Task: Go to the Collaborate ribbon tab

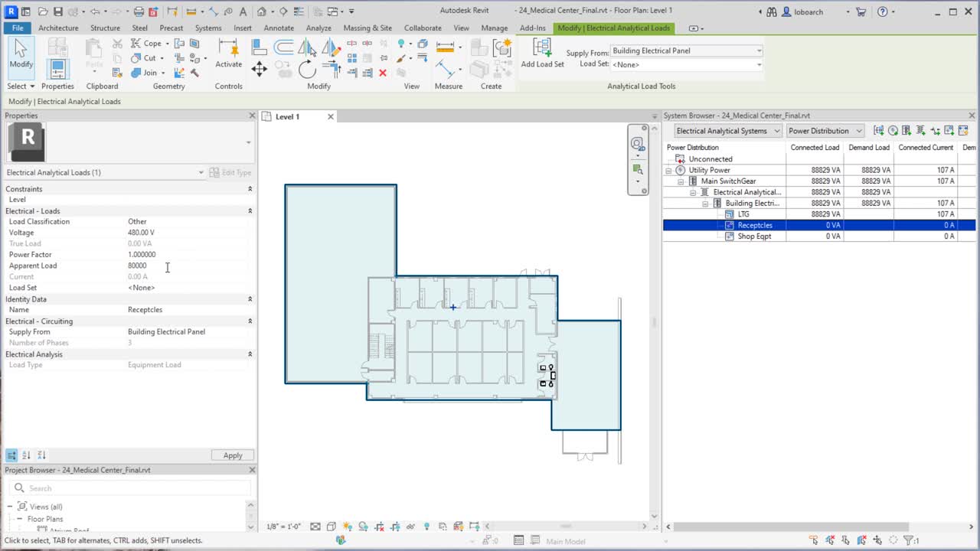Action: 423,28
